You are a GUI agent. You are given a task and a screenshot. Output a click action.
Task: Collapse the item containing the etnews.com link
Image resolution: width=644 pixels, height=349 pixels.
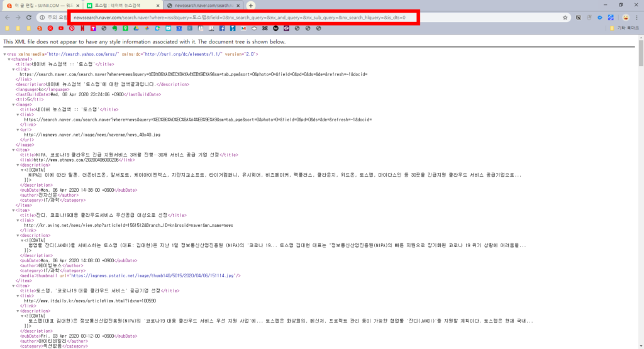point(14,150)
